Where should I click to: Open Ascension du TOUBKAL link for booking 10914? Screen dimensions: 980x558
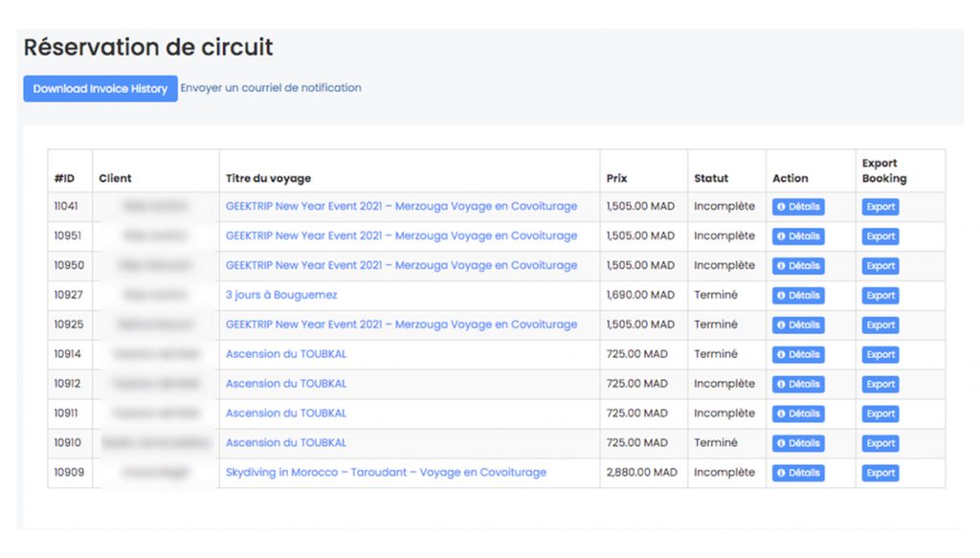[286, 354]
